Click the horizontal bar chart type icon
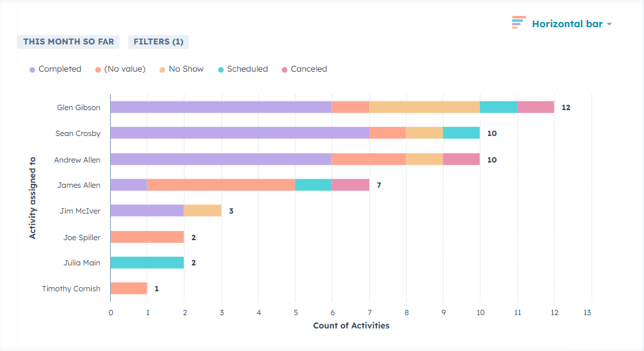This screenshot has height=351, width=644. (519, 23)
